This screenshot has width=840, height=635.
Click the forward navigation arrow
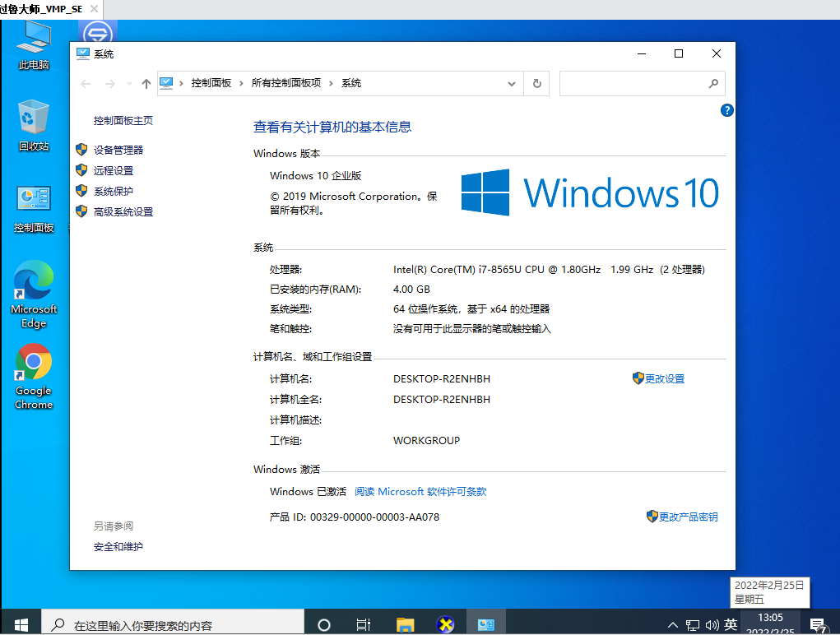point(109,84)
